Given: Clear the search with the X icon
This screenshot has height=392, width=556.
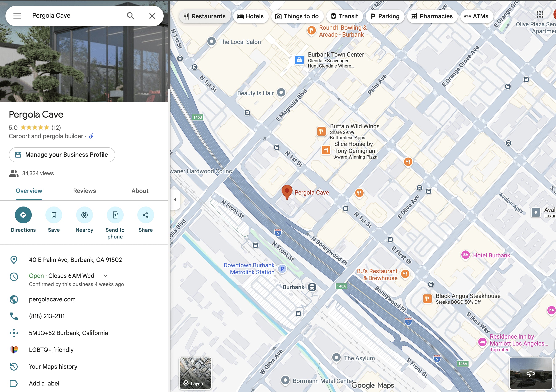Looking at the screenshot, I should [x=152, y=16].
